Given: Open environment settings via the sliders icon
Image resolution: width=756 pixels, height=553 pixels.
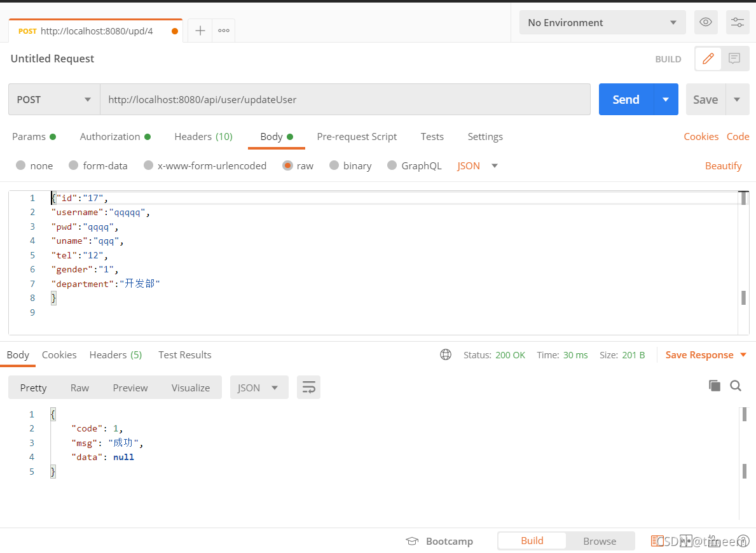Looking at the screenshot, I should (738, 22).
